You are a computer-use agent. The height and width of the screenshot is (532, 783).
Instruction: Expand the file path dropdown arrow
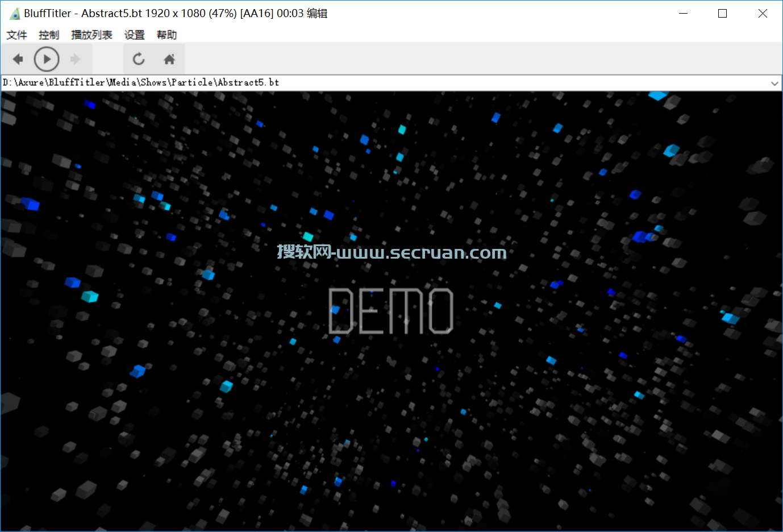pyautogui.click(x=774, y=83)
